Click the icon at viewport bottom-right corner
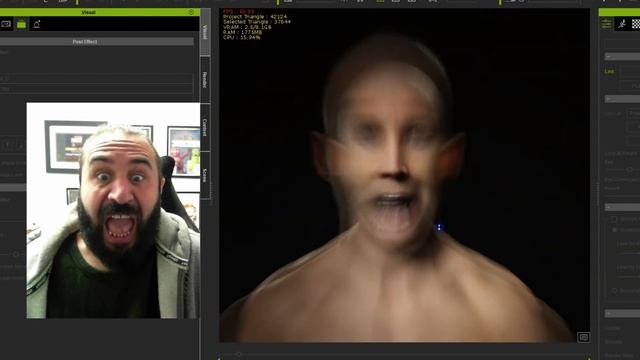640x360 pixels. coord(583,337)
